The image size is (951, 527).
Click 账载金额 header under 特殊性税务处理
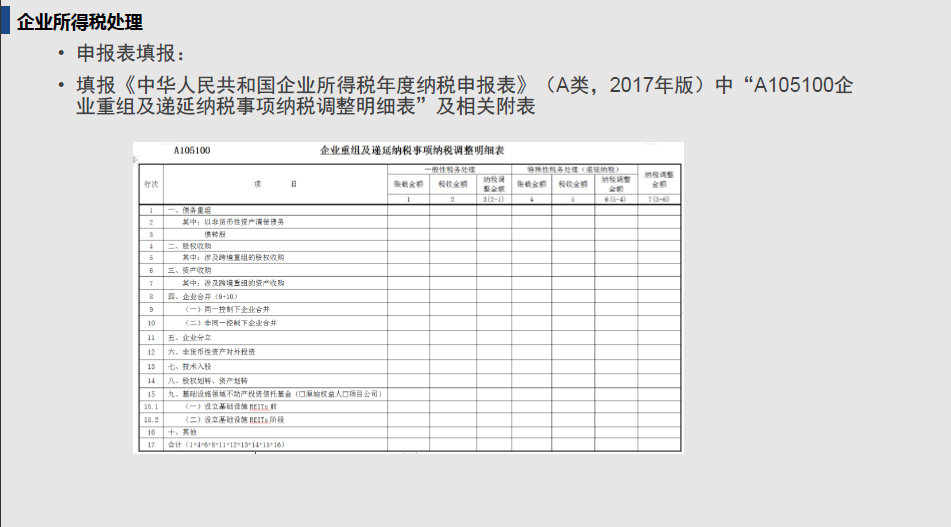[x=531, y=184]
